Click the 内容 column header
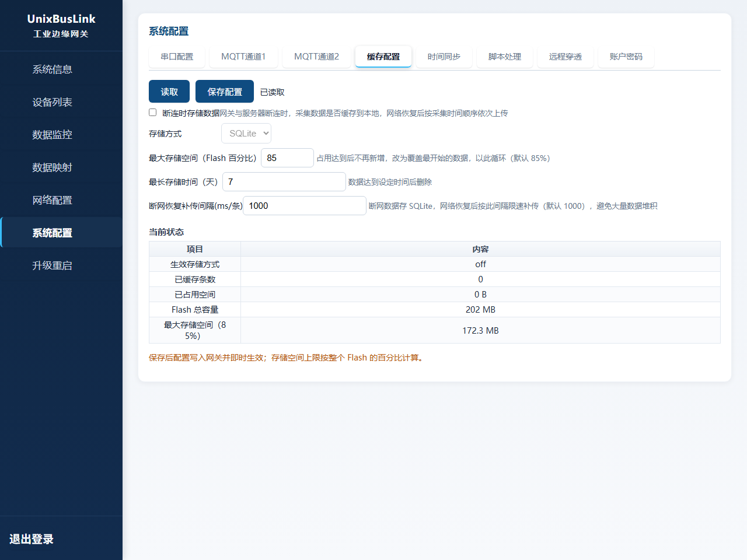Screen dimensions: 747x560 point(480,249)
